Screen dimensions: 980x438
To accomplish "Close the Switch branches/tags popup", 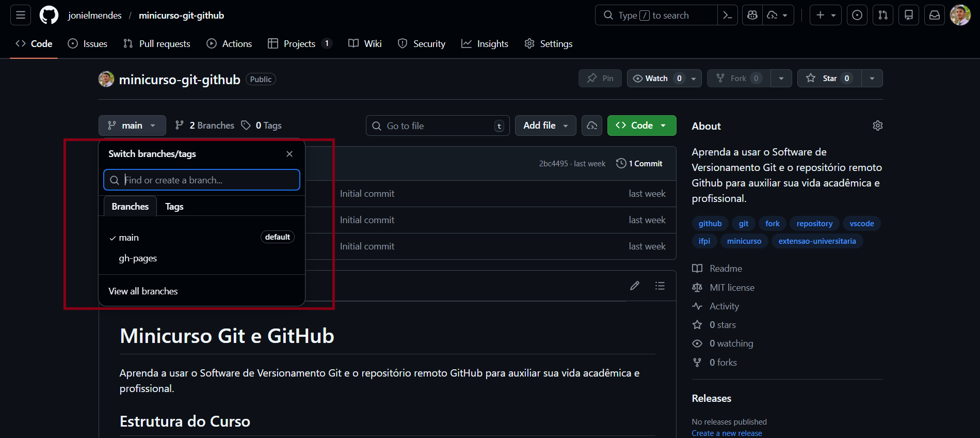I will 290,154.
